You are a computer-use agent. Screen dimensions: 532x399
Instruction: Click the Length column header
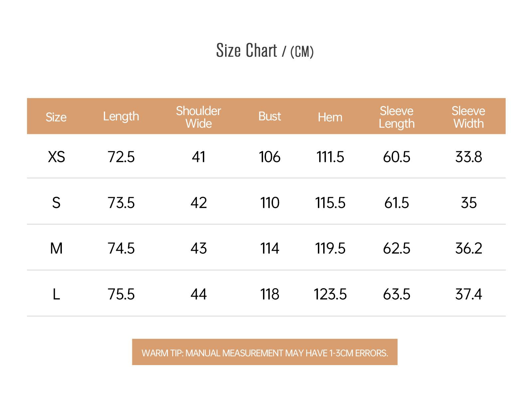click(x=121, y=116)
